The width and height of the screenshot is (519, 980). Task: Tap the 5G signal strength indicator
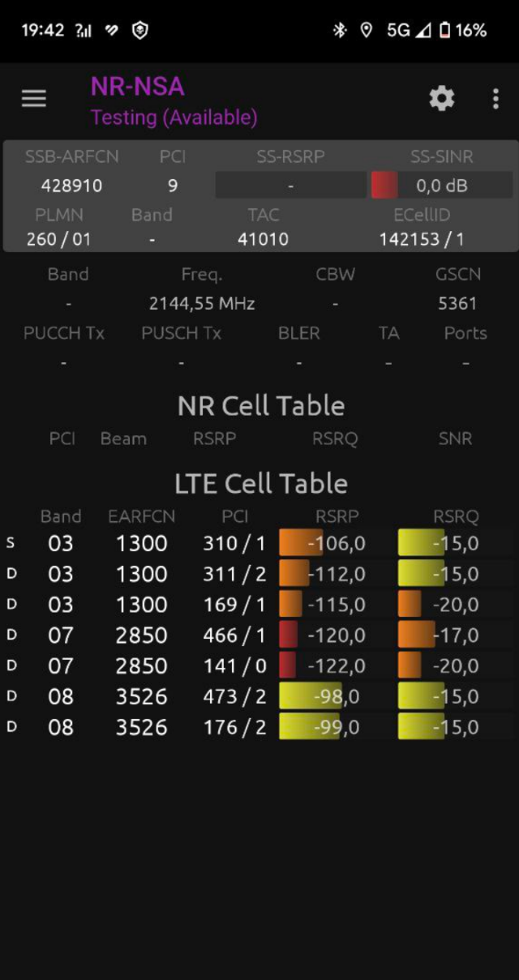pyautogui.click(x=408, y=30)
